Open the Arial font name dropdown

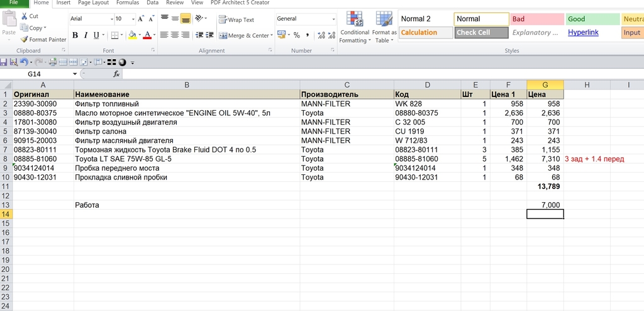[x=112, y=19]
